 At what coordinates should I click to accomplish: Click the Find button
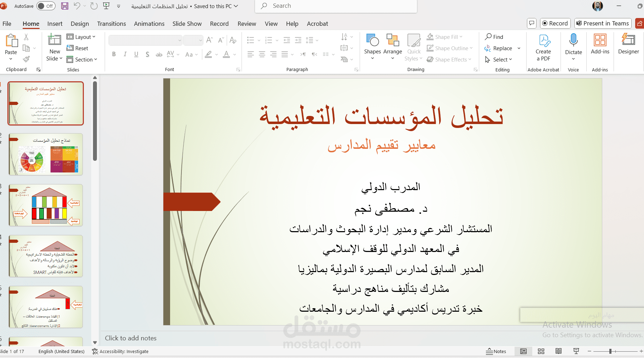494,37
